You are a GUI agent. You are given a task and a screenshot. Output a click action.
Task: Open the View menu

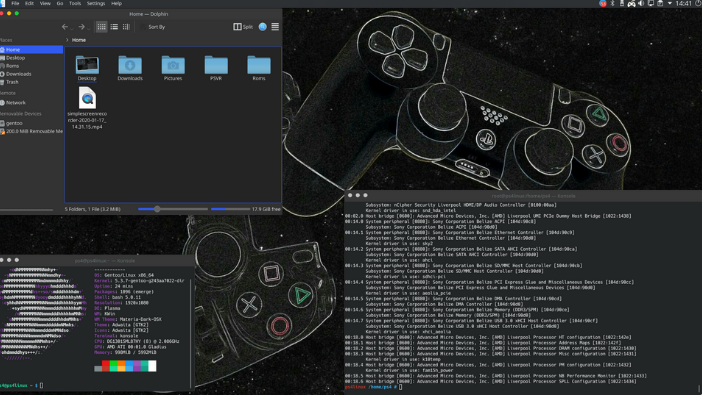45,3
